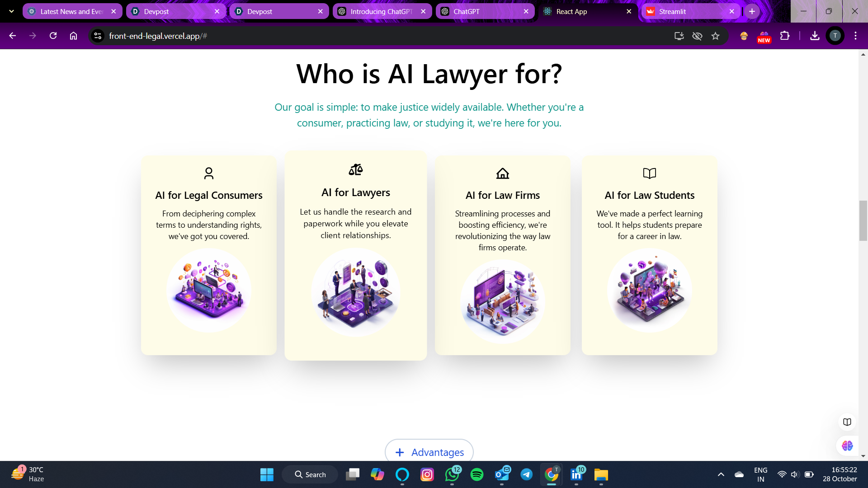Open the Chrome three-dot menu

[855, 36]
